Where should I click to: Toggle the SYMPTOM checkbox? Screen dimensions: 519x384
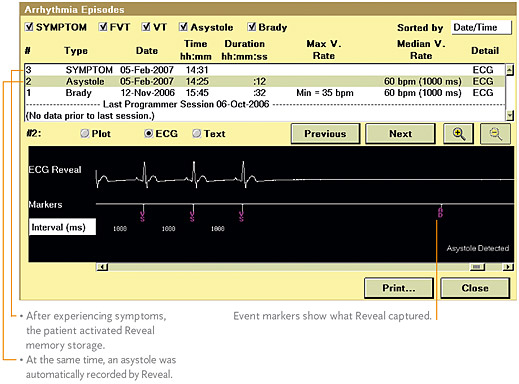click(x=29, y=27)
